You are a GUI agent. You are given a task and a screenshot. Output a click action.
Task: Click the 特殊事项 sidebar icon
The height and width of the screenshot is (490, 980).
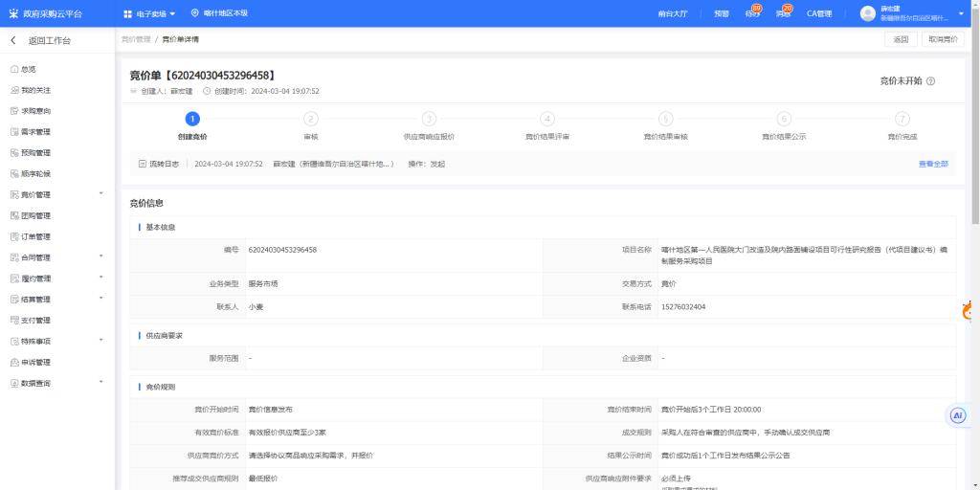click(14, 342)
